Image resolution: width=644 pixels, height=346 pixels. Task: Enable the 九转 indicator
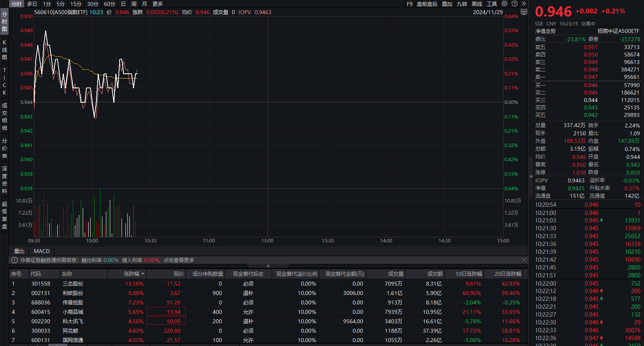click(462, 4)
